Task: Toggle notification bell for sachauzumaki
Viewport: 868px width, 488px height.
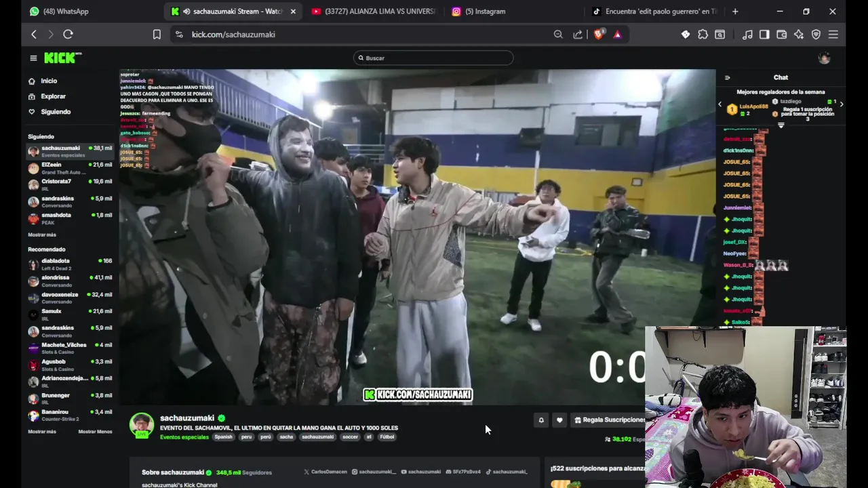Action: point(541,420)
